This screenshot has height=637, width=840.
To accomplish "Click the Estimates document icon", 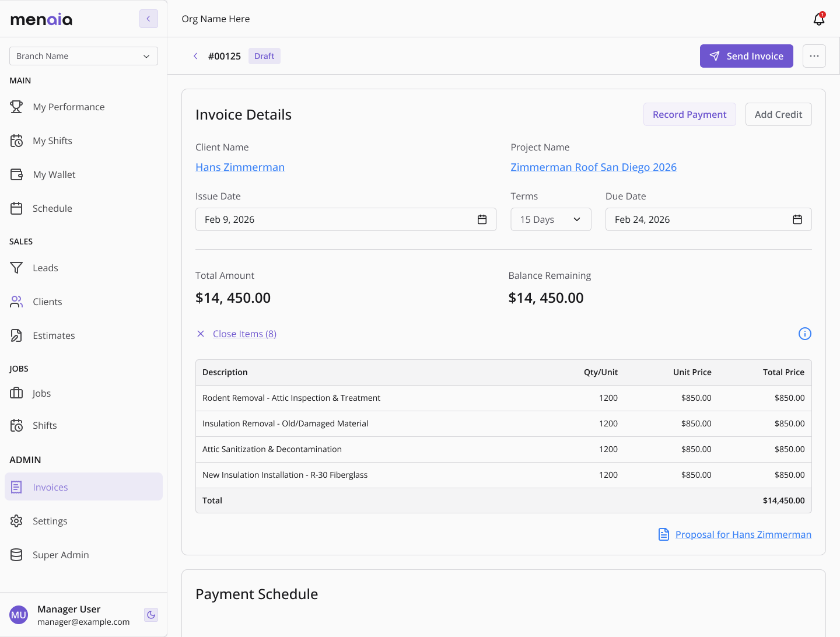I will click(16, 335).
